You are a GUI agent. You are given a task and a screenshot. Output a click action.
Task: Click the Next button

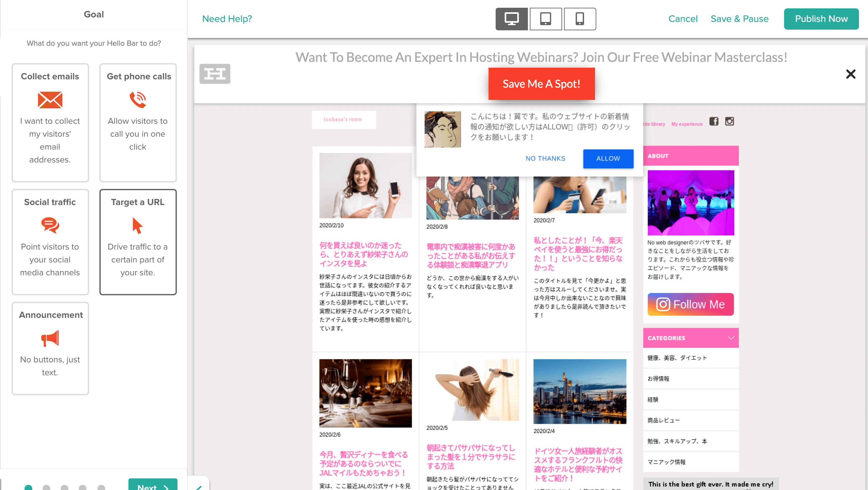pyautogui.click(x=153, y=485)
